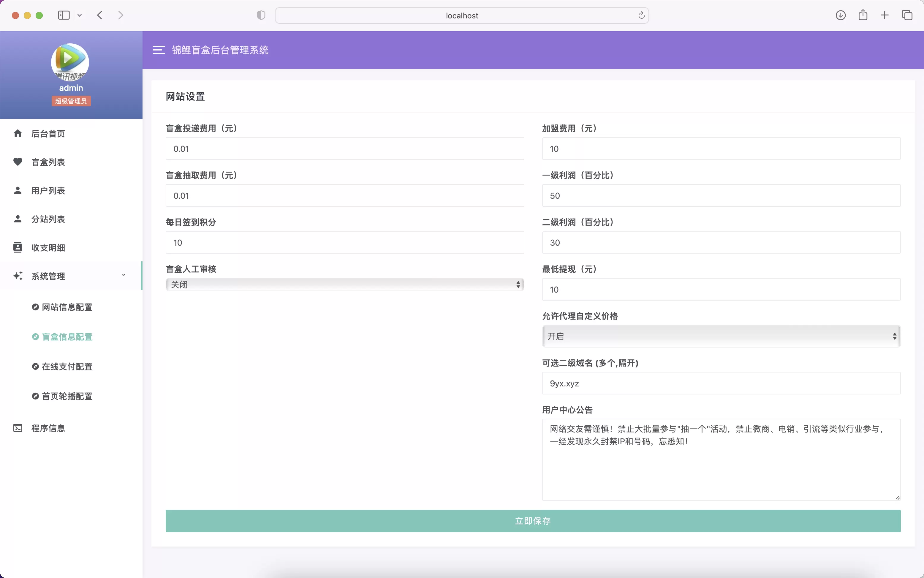Open the 盲盒人工审核 dropdown

(345, 285)
